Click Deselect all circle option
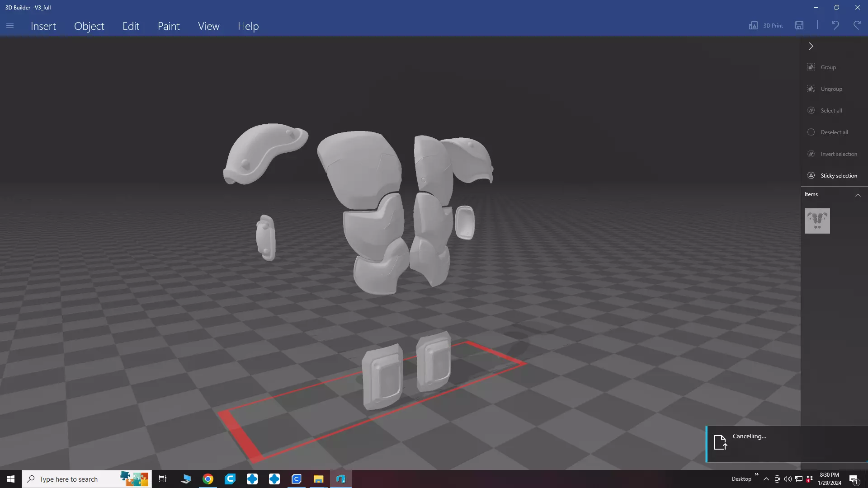 pos(811,132)
